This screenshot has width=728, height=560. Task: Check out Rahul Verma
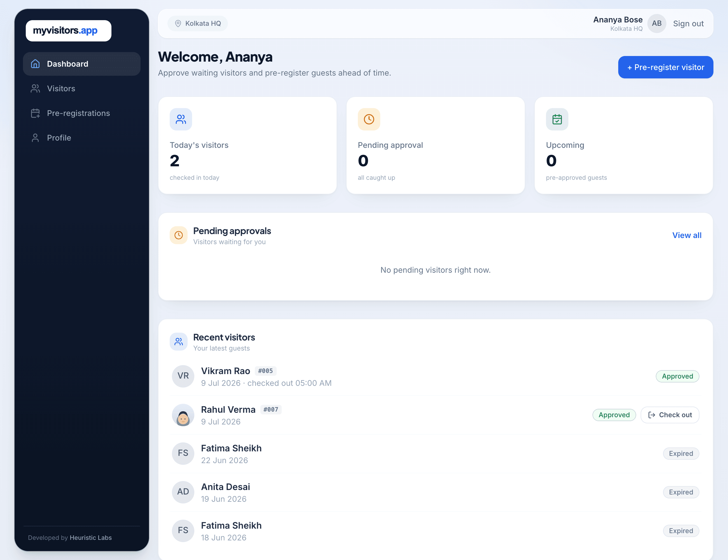[x=670, y=415]
